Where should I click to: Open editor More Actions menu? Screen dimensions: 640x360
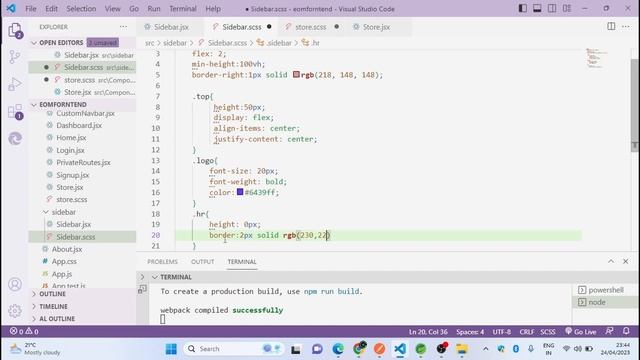point(626,27)
